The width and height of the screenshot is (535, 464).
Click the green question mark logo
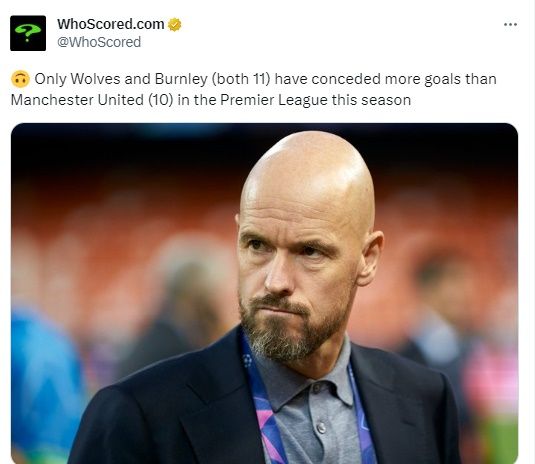[x=27, y=33]
